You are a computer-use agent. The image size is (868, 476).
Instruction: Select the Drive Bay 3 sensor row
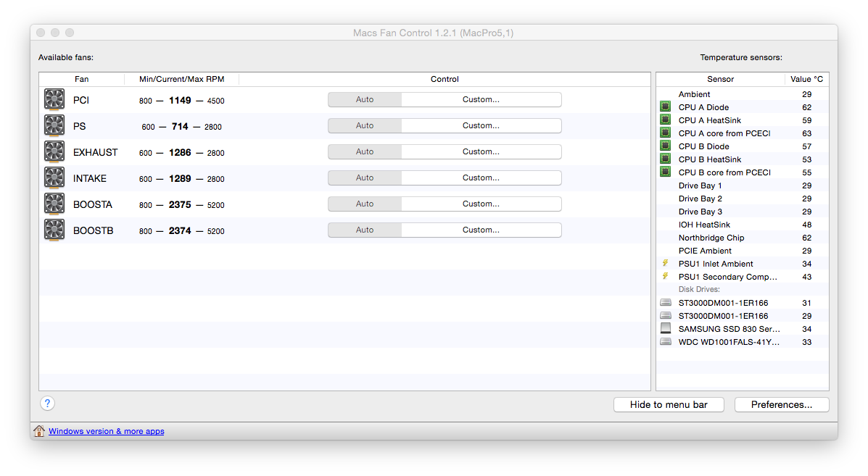pyautogui.click(x=743, y=211)
